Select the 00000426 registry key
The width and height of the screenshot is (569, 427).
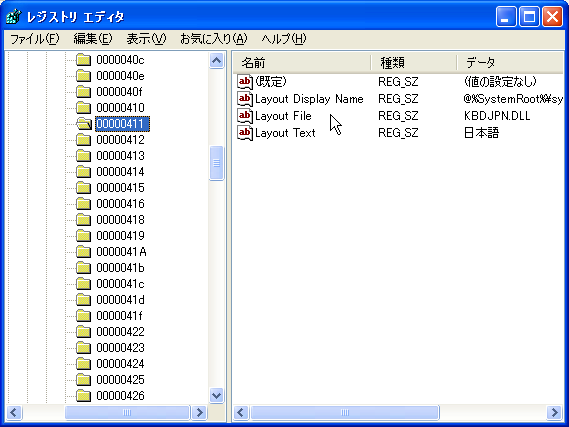coord(120,395)
